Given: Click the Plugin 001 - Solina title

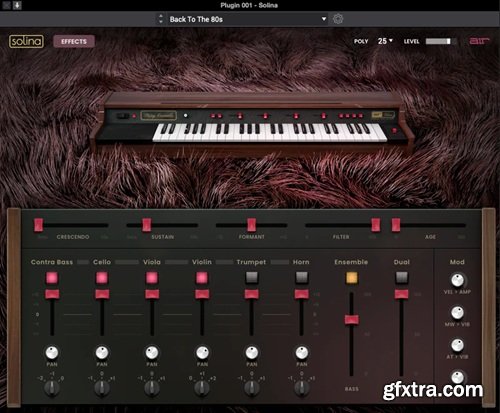Looking at the screenshot, I should pos(249,5).
